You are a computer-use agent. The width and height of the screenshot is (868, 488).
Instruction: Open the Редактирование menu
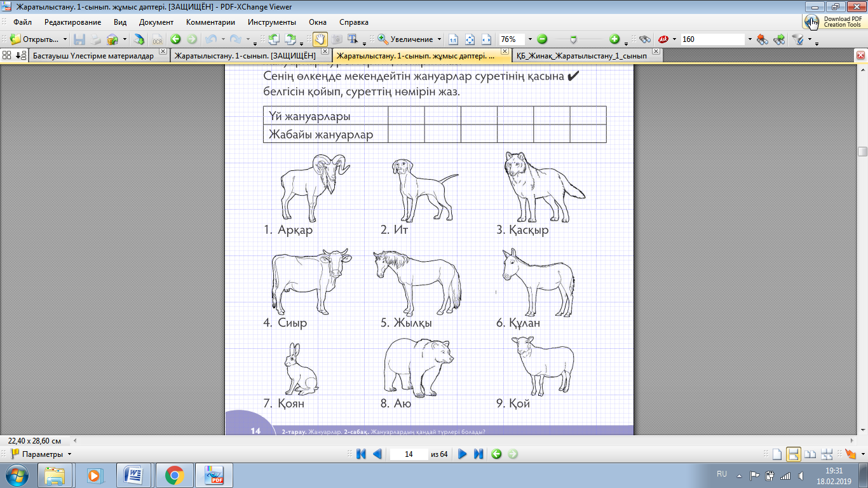(x=72, y=22)
